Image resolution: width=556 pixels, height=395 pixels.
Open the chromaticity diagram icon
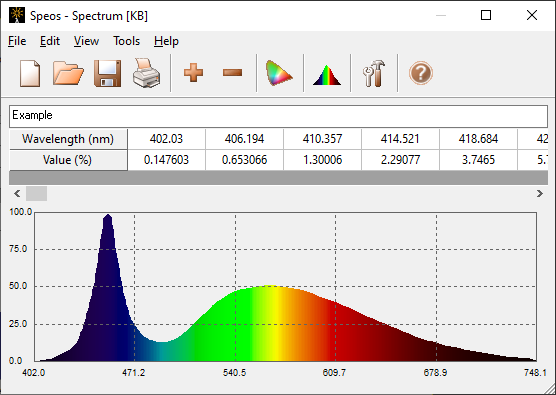click(x=279, y=73)
